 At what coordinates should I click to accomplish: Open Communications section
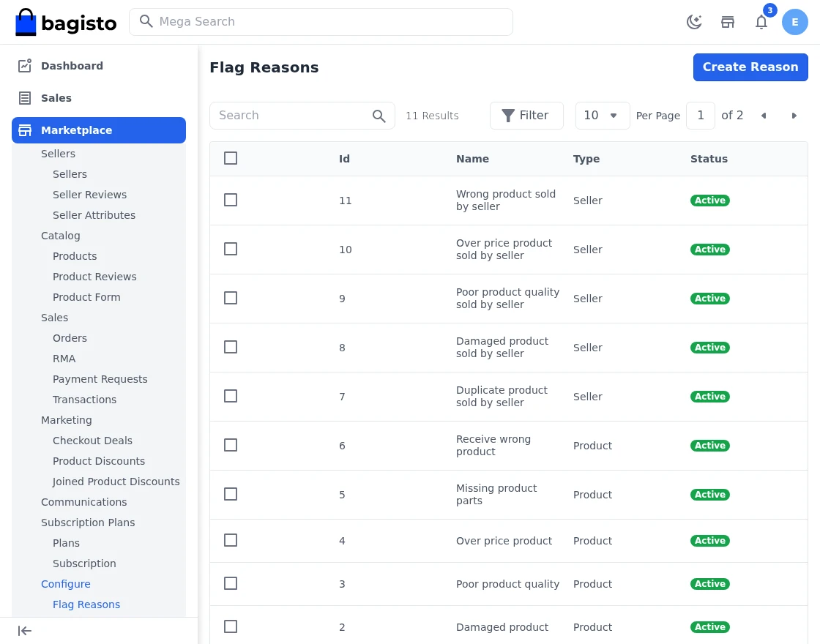pos(84,502)
